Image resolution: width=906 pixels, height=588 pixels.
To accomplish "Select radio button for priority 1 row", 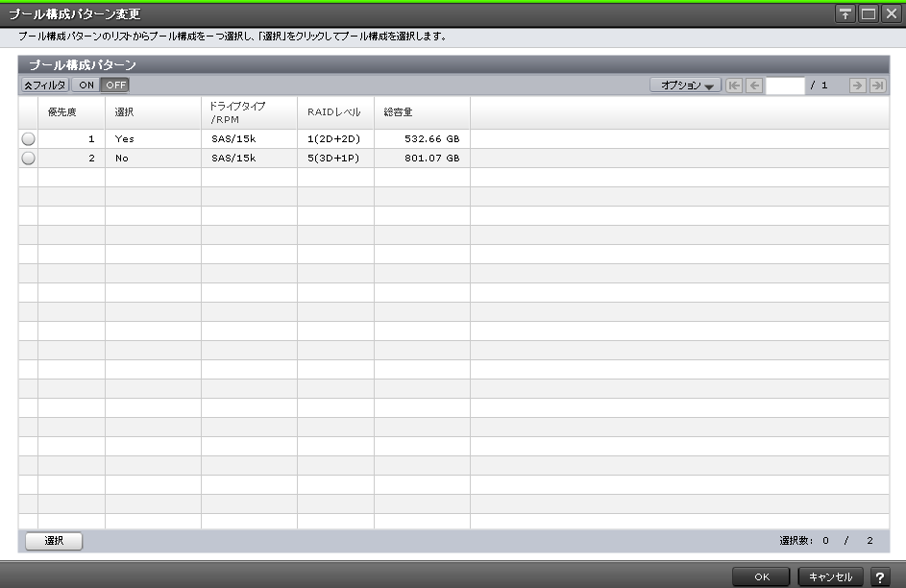I will click(28, 139).
